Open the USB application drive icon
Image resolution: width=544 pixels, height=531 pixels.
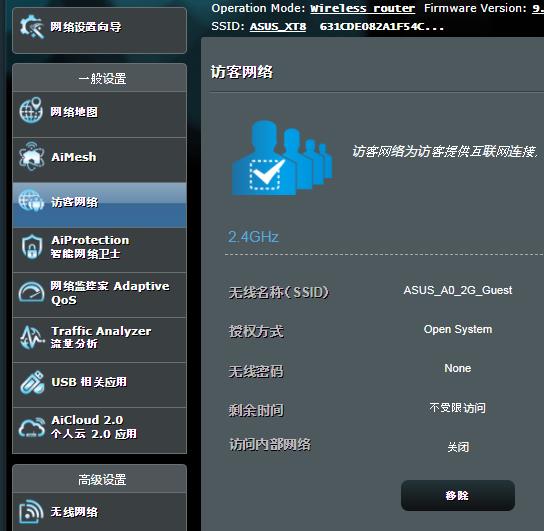(32, 383)
